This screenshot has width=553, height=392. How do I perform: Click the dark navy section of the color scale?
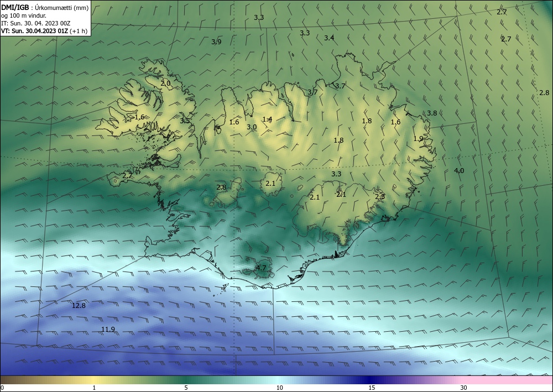click(371, 380)
